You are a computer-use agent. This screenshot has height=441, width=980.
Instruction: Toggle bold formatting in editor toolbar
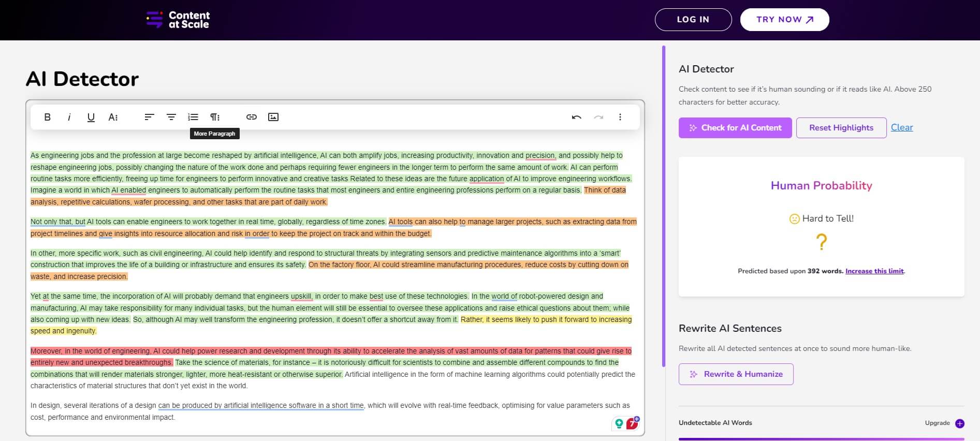click(x=47, y=117)
